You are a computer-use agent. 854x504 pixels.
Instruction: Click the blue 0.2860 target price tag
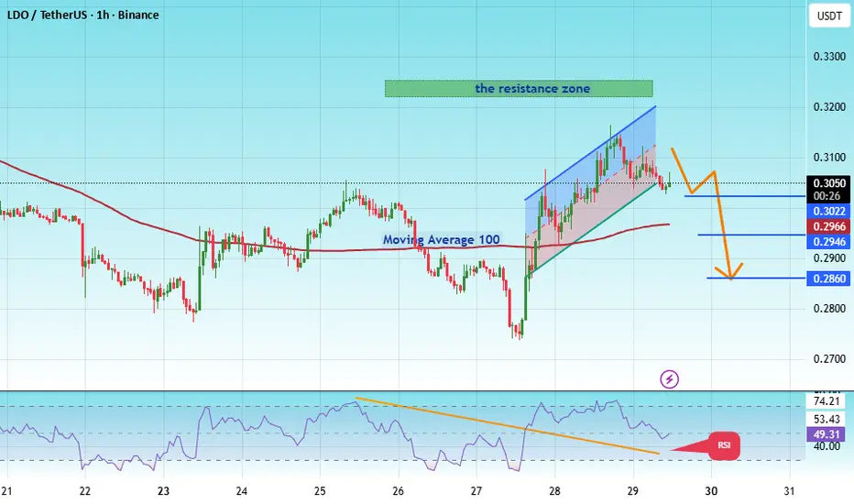coord(827,279)
